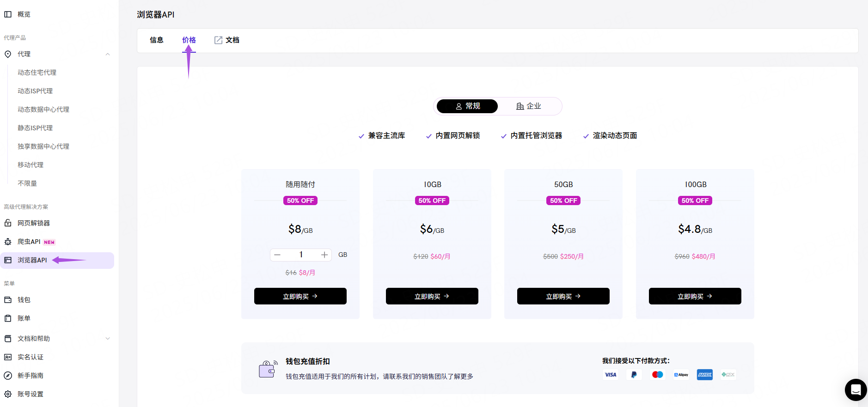This screenshot has width=868, height=407.
Task: Switch plan type to 企业
Action: 528,106
